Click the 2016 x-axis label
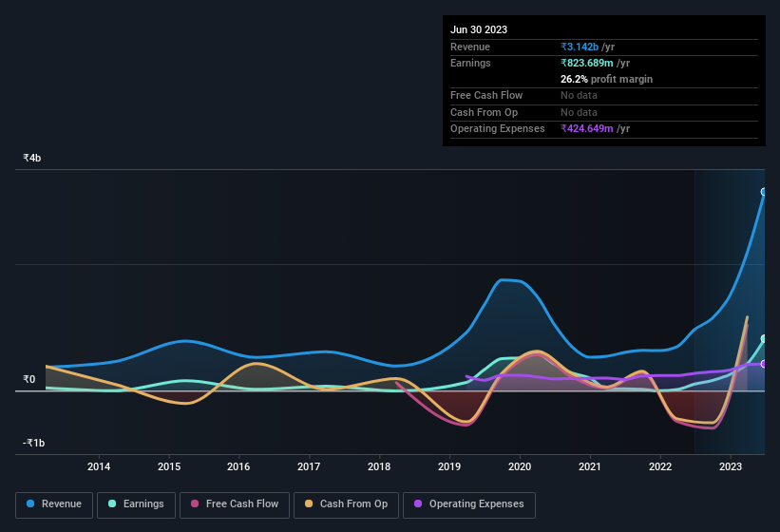780x532 pixels. click(238, 466)
